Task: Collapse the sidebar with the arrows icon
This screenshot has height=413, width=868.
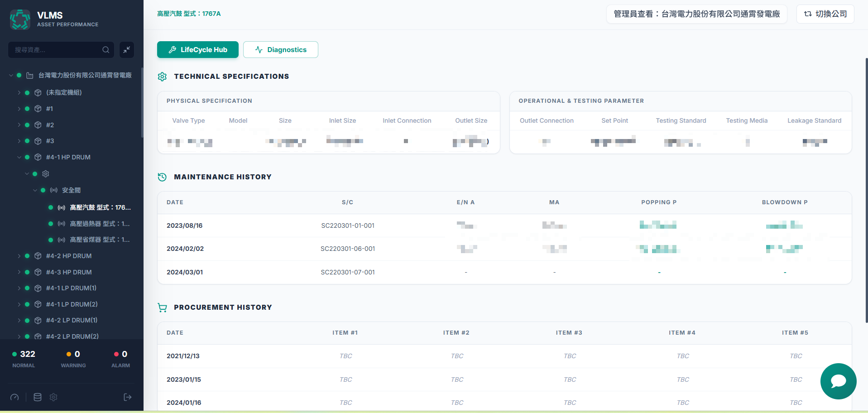Action: (127, 50)
